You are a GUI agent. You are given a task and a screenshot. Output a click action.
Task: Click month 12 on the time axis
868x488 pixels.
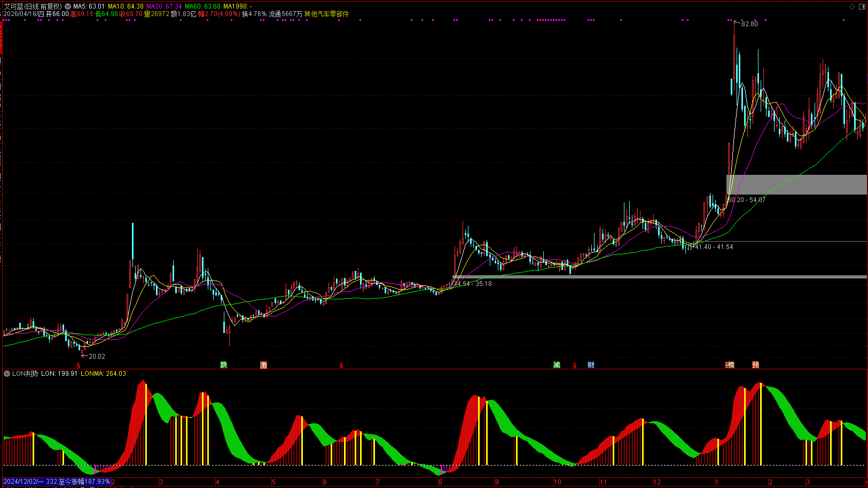(x=657, y=482)
